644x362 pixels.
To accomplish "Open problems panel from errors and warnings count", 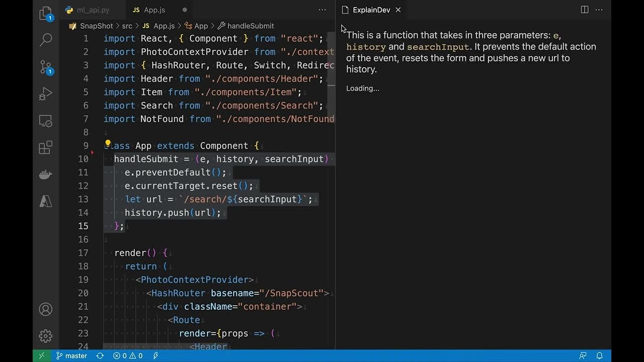I will click(128, 355).
